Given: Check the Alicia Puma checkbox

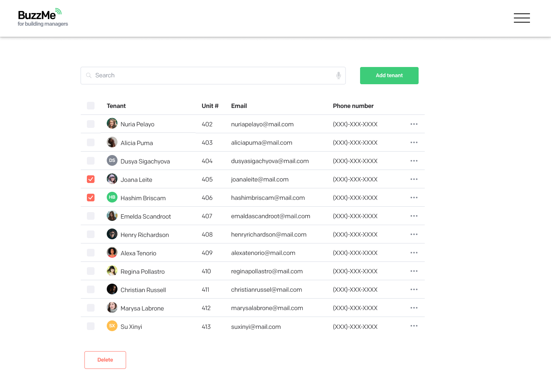Looking at the screenshot, I should (x=91, y=142).
